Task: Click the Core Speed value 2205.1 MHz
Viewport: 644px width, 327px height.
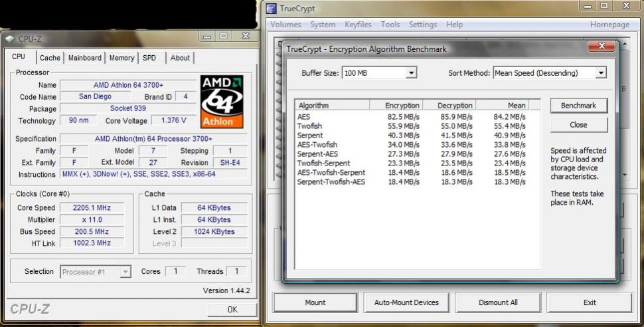Action: point(92,208)
